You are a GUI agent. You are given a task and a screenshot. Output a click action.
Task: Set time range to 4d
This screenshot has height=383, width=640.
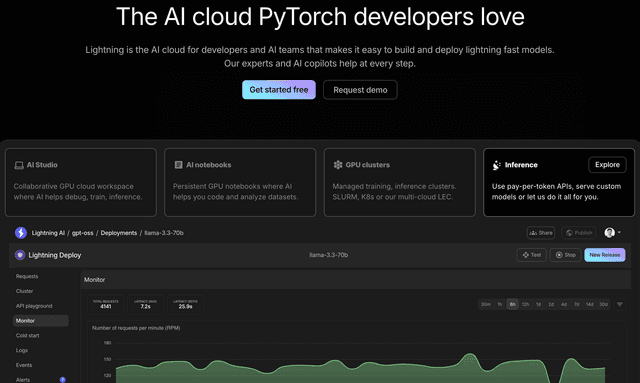coord(564,304)
